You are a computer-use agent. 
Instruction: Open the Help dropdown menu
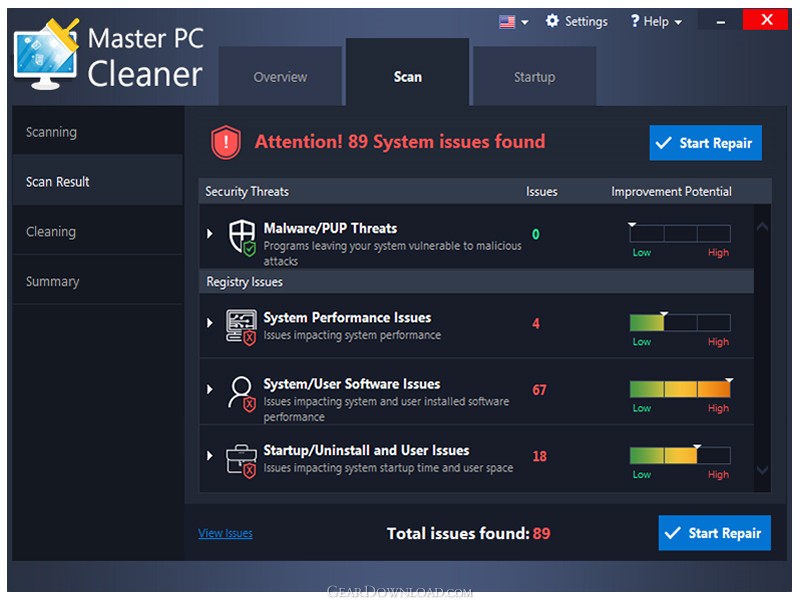pyautogui.click(x=656, y=21)
